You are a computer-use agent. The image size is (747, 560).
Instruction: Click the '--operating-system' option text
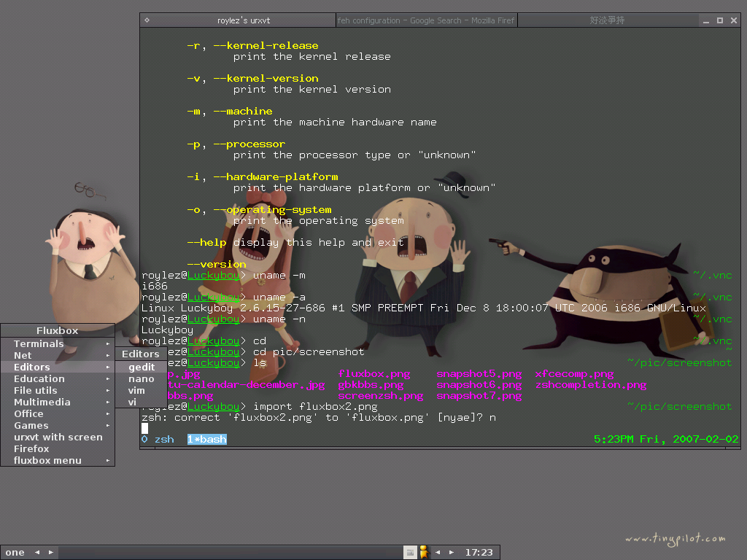(273, 210)
